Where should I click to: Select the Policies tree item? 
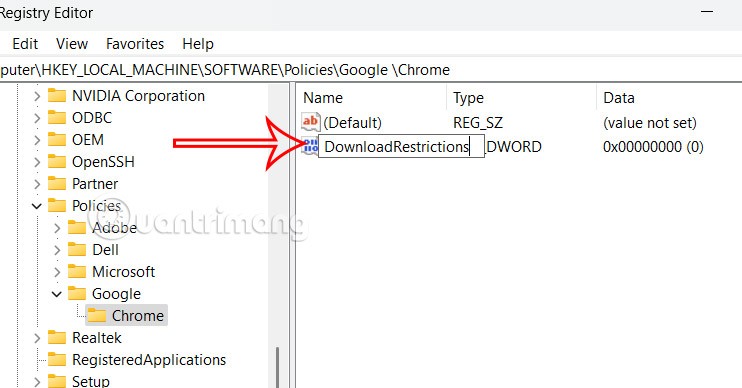[97, 206]
